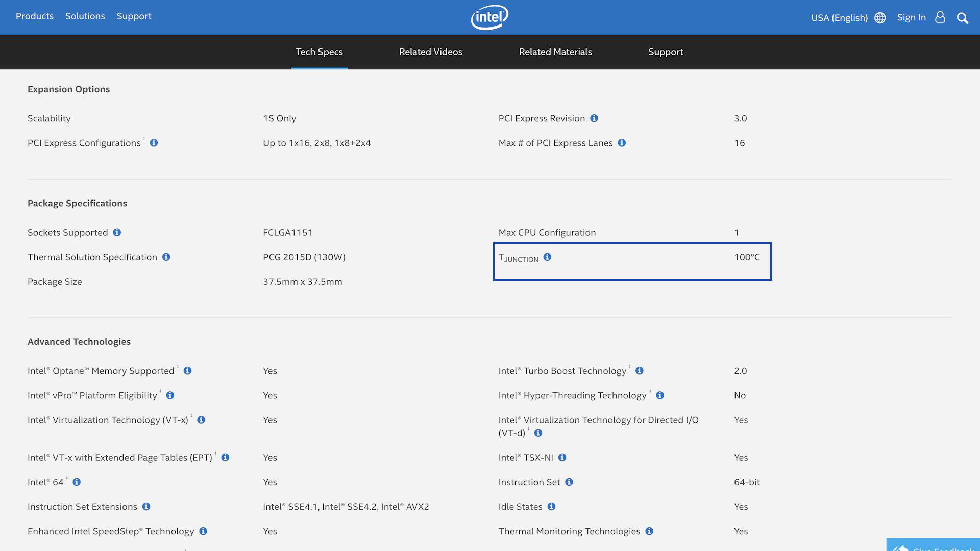Click the search magnifier icon
The image size is (980, 551).
(x=962, y=18)
